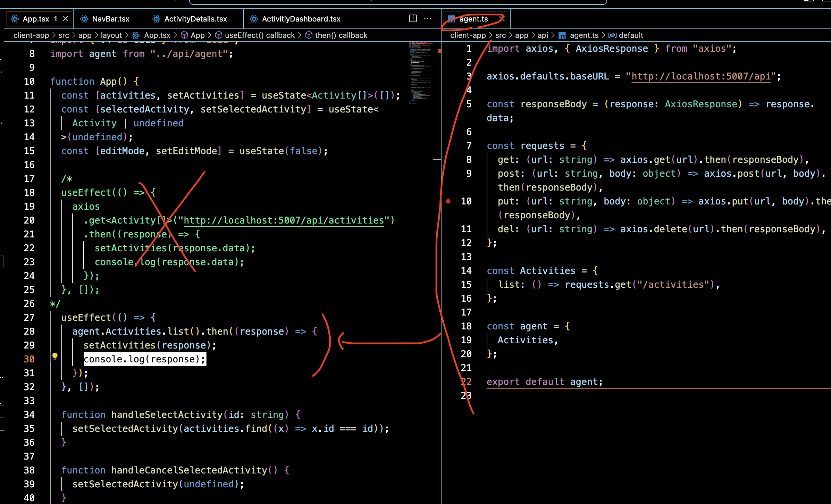Open the then() callback breadcrumb dropdown
Screen dimensions: 831x504
341,35
